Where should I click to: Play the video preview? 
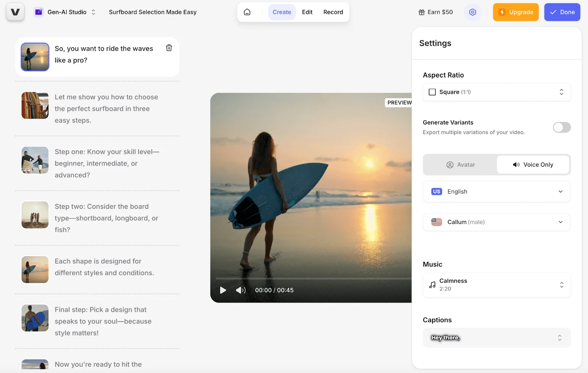click(223, 290)
